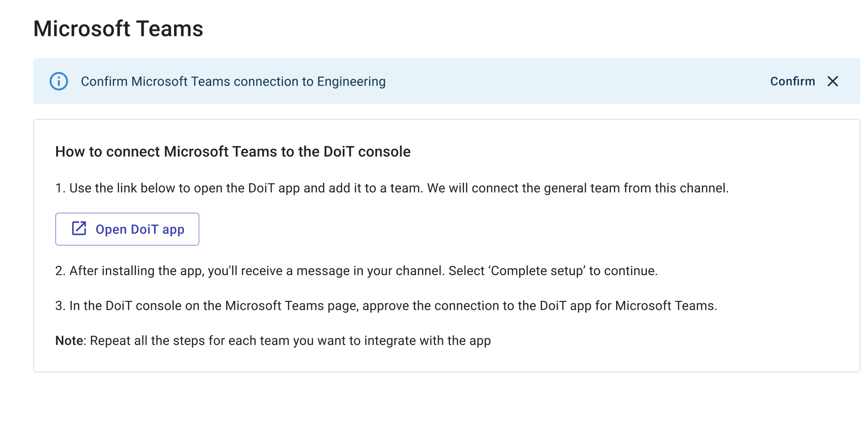The height and width of the screenshot is (439, 868).
Task: Click the Note text about repeating steps
Action: tap(273, 341)
